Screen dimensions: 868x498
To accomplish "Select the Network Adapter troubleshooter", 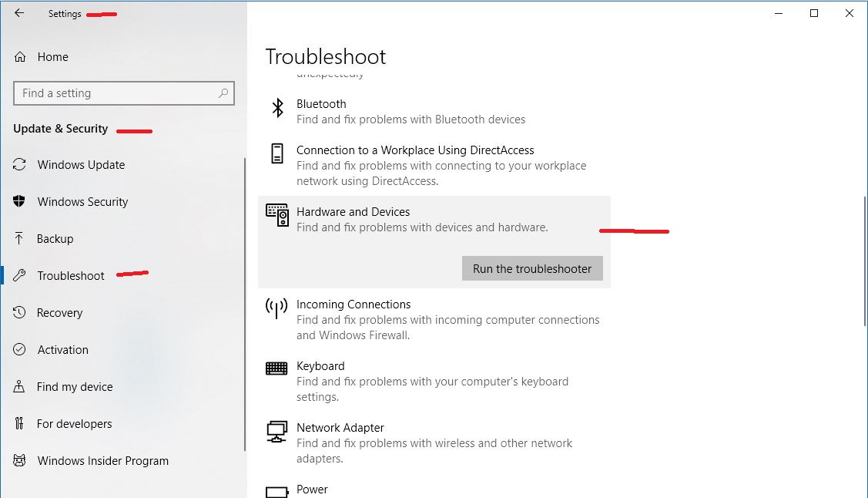I will pyautogui.click(x=434, y=442).
